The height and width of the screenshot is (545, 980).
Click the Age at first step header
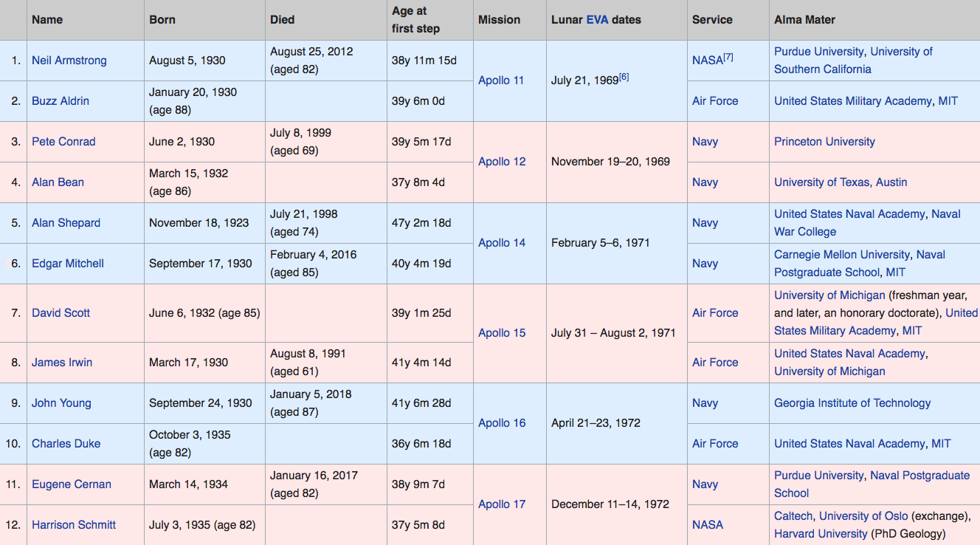pos(415,20)
